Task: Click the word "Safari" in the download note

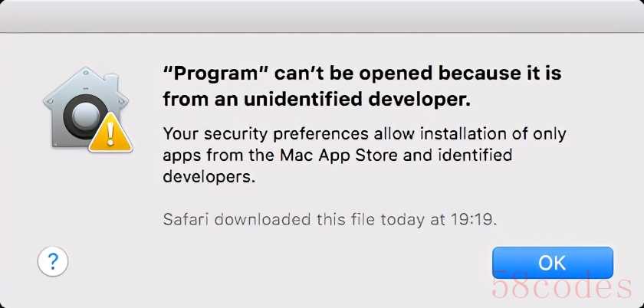Action: coord(186,220)
